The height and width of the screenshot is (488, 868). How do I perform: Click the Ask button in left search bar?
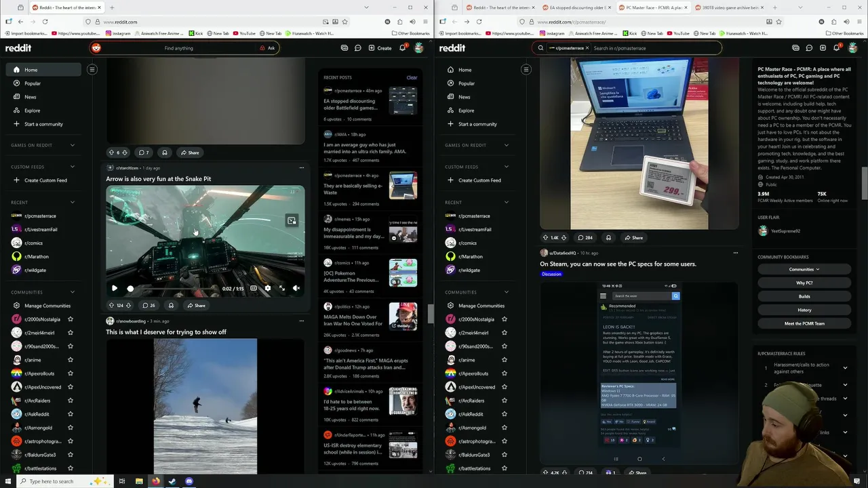267,48
